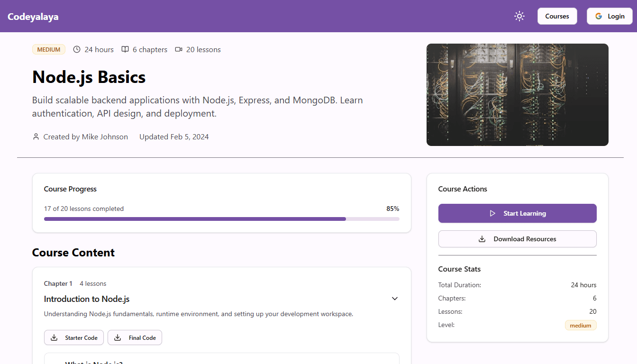Click the play icon in Start Learning

coord(492,213)
